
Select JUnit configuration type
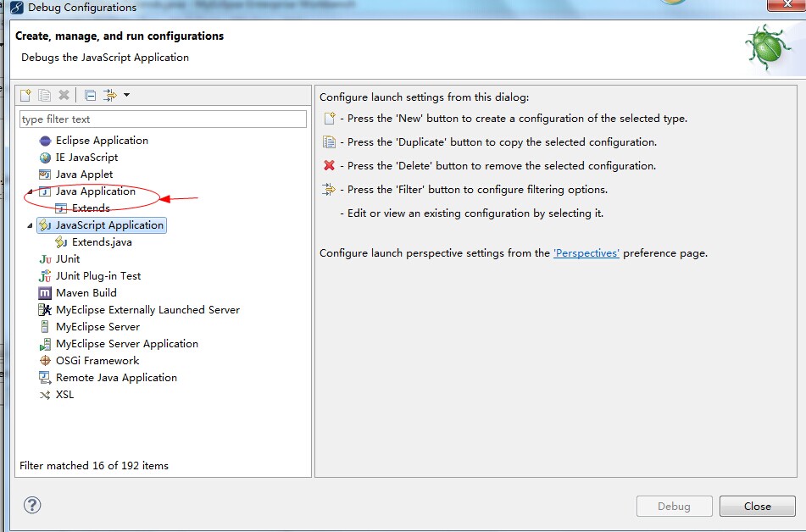(68, 259)
